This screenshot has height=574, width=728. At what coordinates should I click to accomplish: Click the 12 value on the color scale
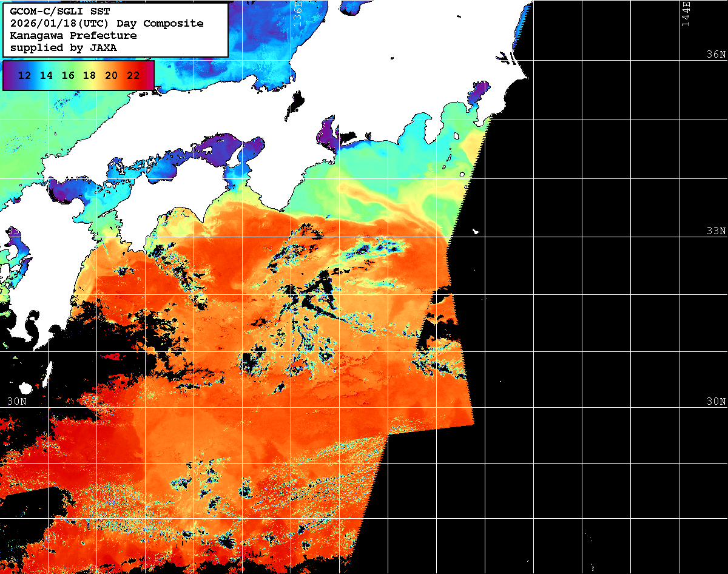[x=24, y=76]
